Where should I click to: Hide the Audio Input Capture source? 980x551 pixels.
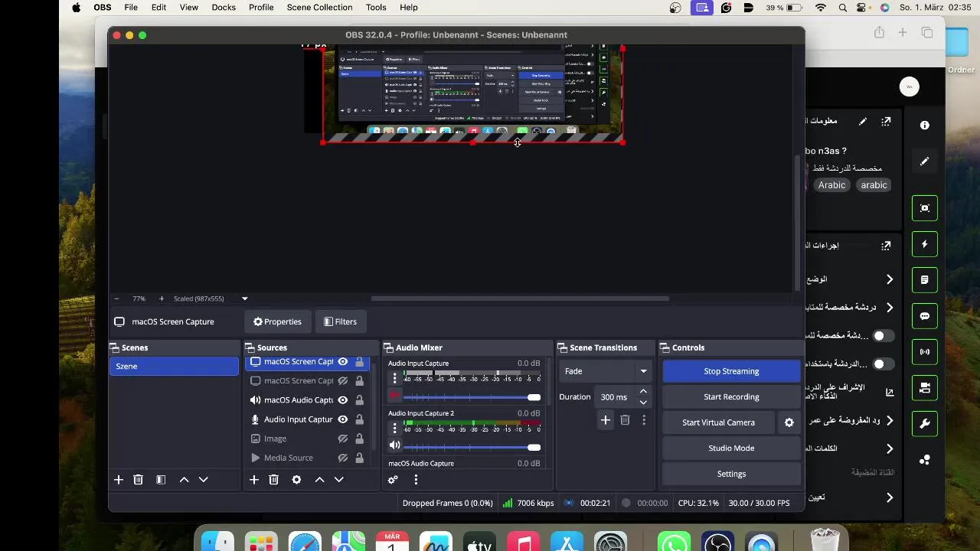(343, 419)
